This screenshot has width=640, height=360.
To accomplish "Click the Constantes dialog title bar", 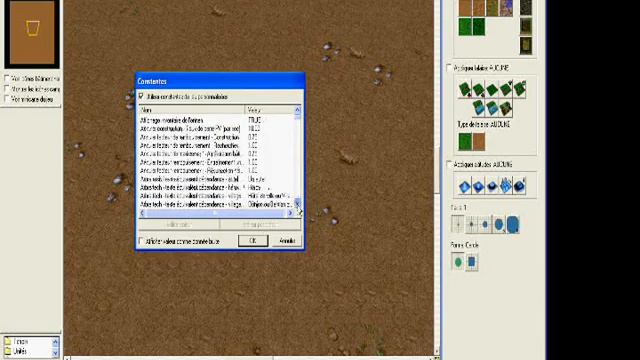I will coord(220,81).
